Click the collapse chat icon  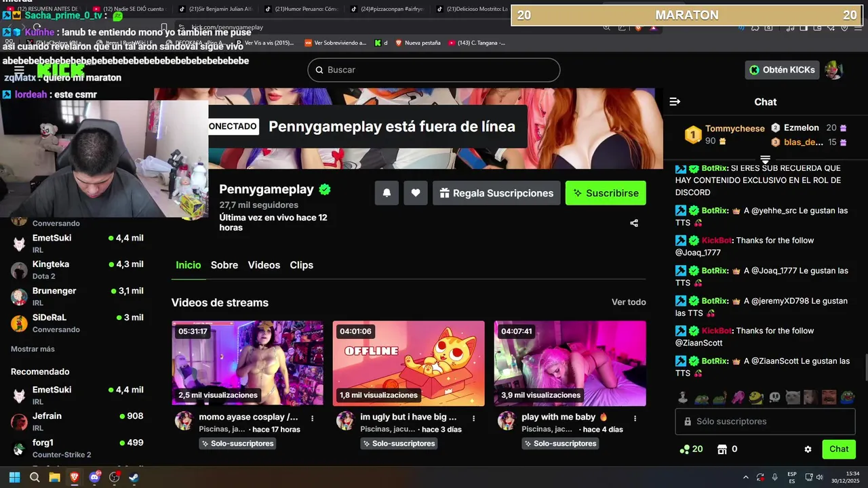[675, 102]
